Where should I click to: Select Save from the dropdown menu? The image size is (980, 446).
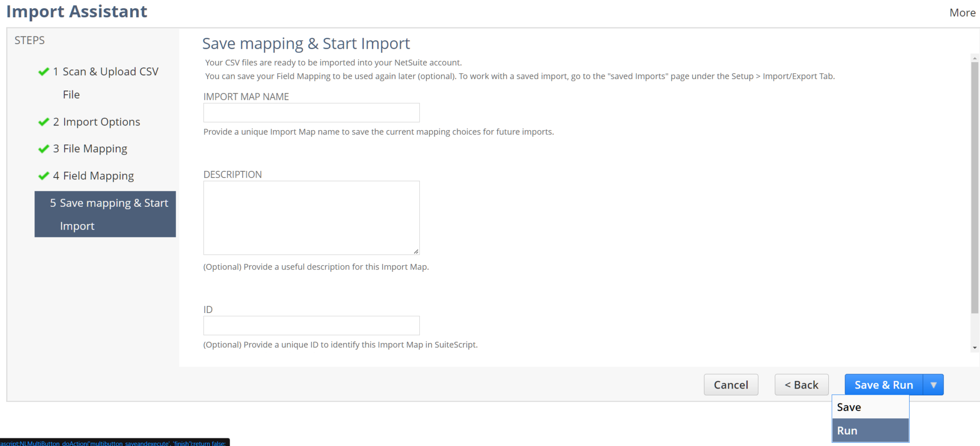pos(848,407)
